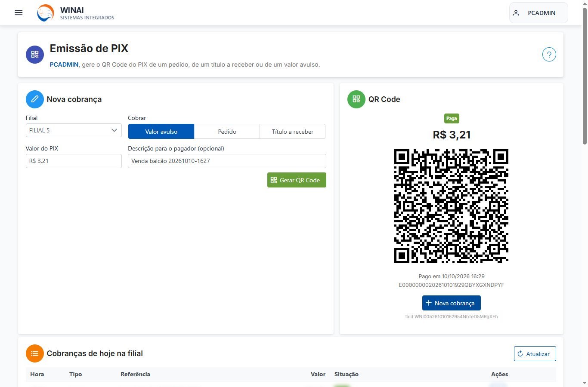Click the E2E identifier E00000000202610101929QBYXGXNDPYF
This screenshot has height=387, width=588.
(452, 285)
